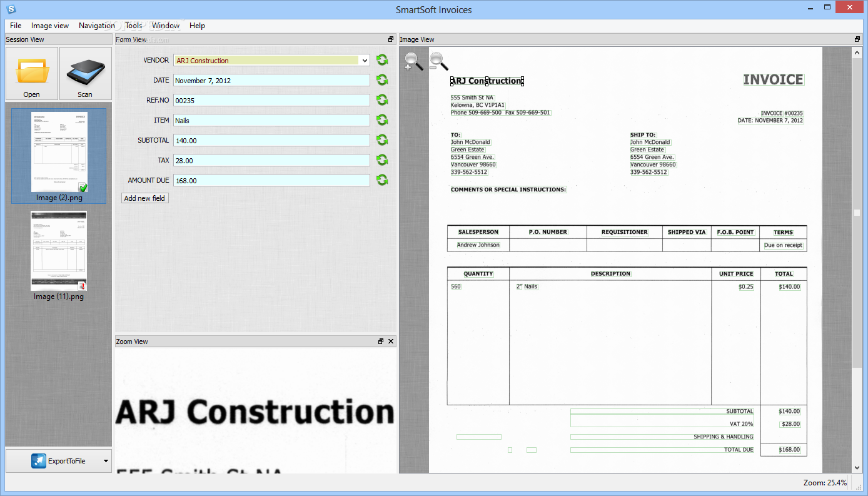Open the Tools menu
Image resolution: width=868 pixels, height=496 pixels.
tap(133, 26)
